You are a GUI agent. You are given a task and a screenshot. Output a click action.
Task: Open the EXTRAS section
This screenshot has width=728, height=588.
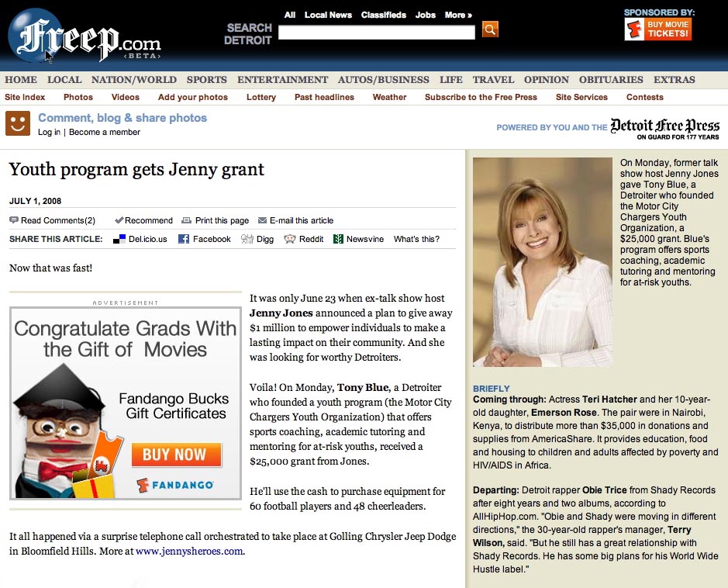point(675,79)
